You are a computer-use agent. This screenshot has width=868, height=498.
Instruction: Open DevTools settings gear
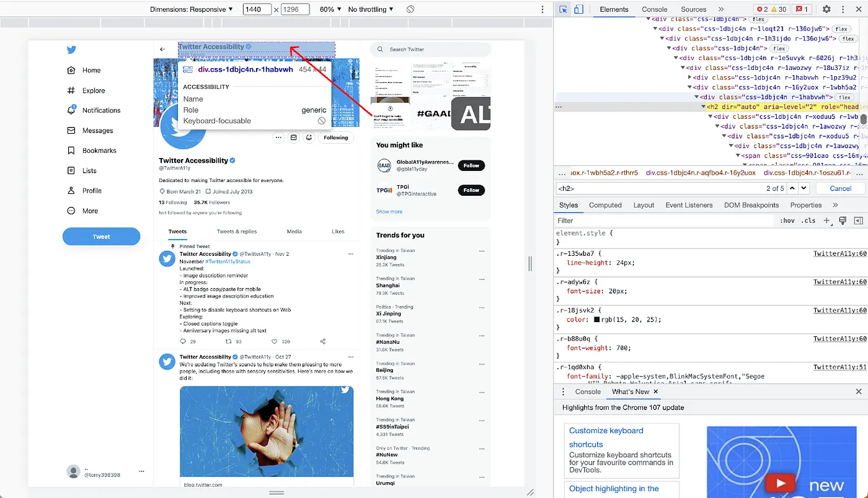[x=826, y=9]
